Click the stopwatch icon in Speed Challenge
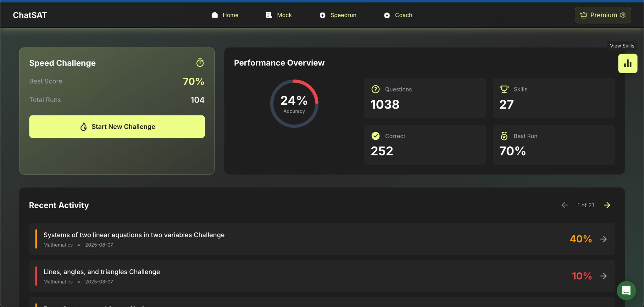 tap(200, 63)
